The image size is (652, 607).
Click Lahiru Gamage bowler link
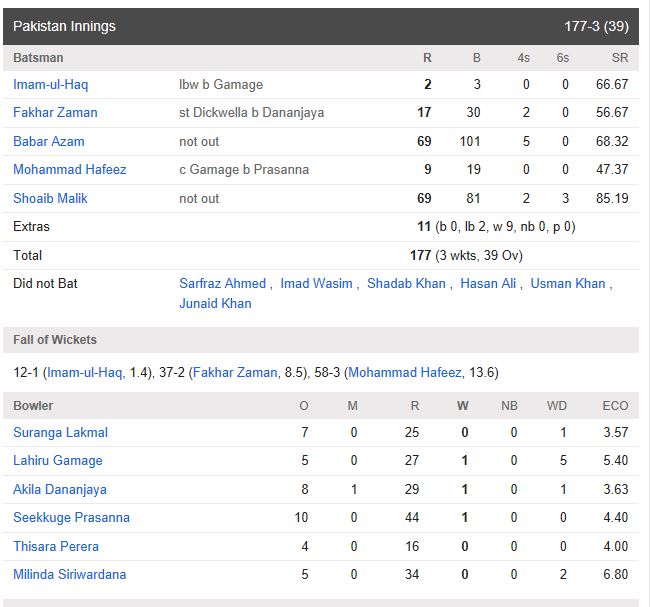click(x=57, y=461)
